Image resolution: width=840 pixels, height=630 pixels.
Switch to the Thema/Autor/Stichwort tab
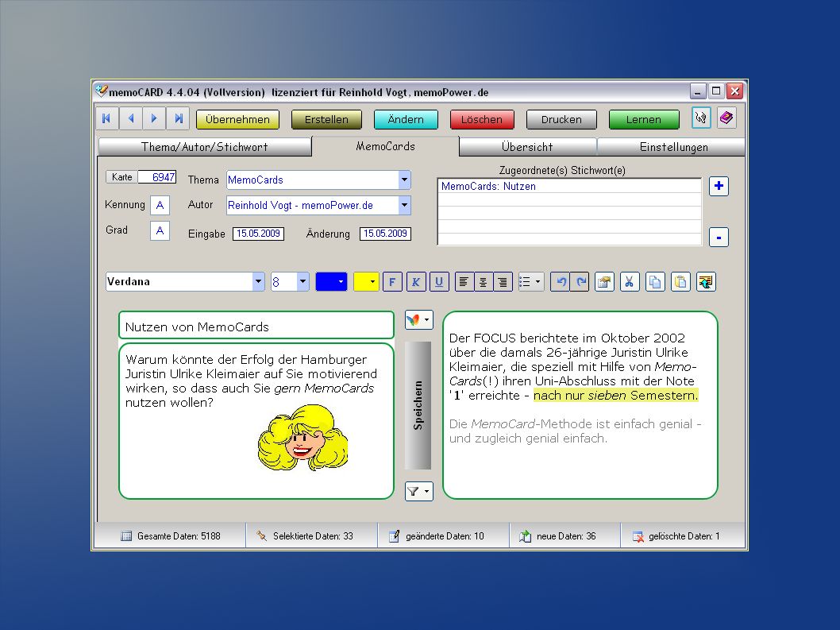[205, 147]
